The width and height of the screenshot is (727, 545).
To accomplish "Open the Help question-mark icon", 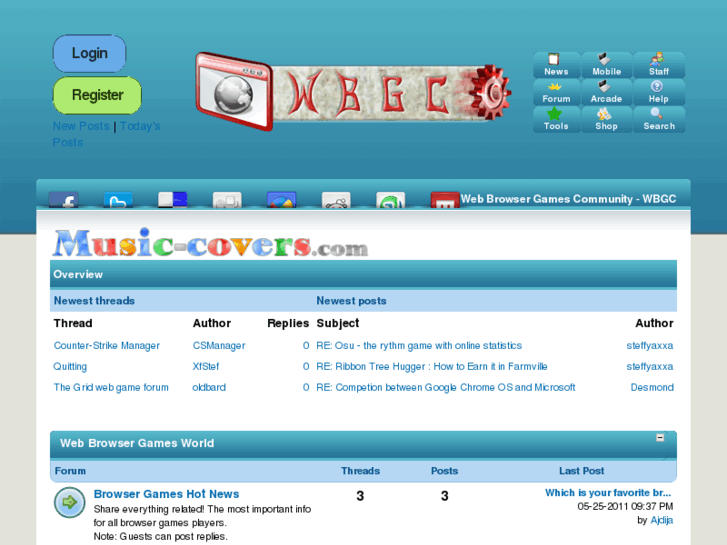I will click(x=659, y=92).
